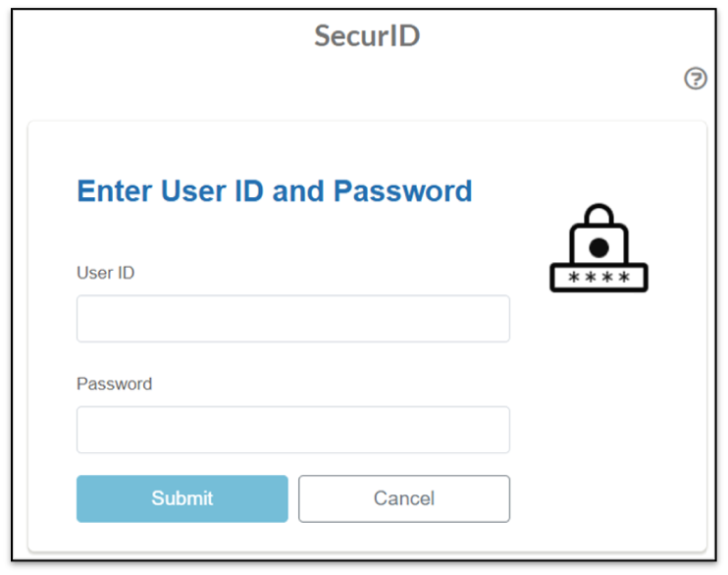Screen dimensions: 728x575
Task: Select the word 'Submit' on the blue button
Action: 182,498
